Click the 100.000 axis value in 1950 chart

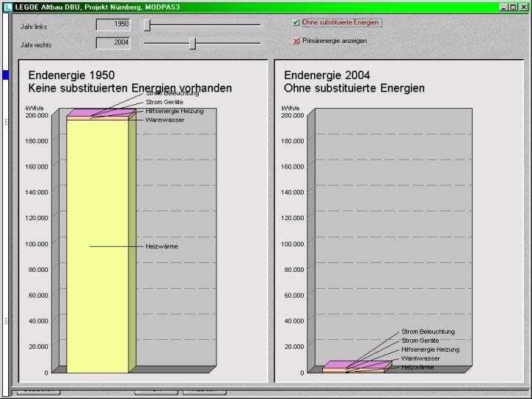pos(37,244)
